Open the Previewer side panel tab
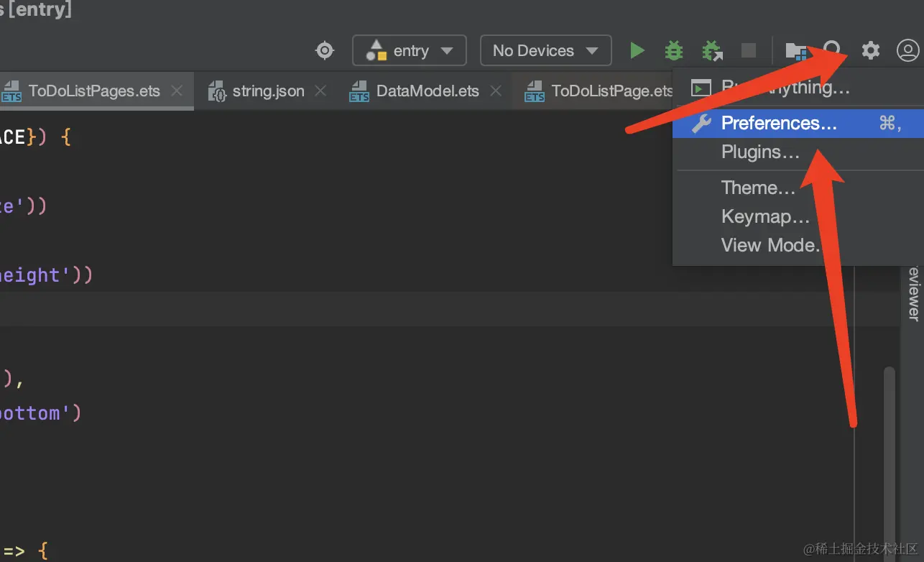Image resolution: width=924 pixels, height=562 pixels. 913,293
